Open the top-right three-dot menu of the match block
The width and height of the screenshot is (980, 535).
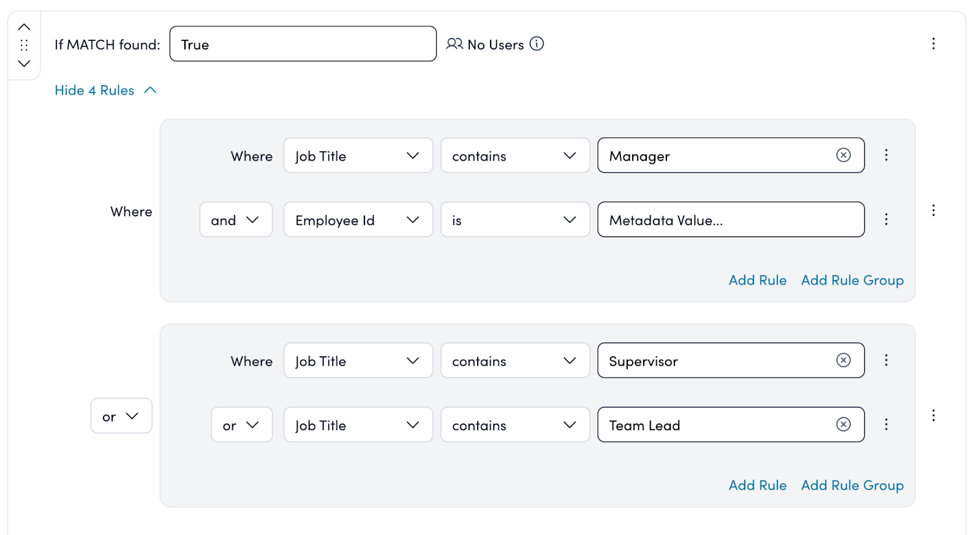click(933, 44)
